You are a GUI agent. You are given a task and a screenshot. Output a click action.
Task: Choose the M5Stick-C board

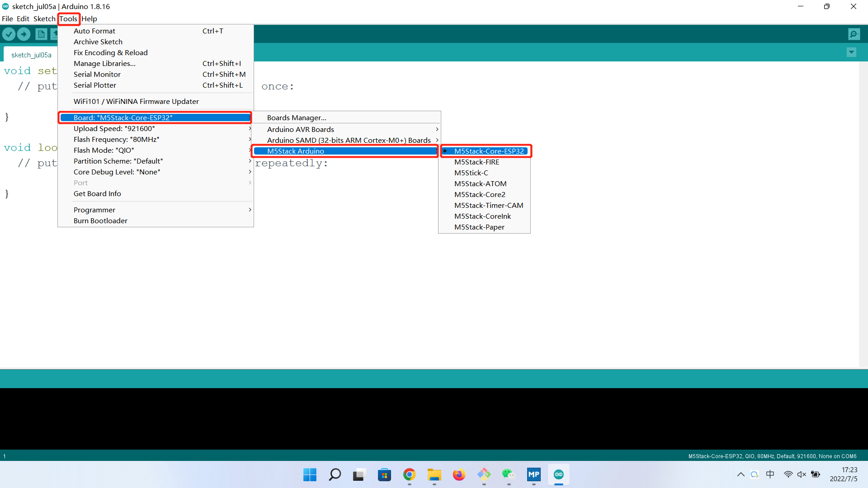coord(471,173)
